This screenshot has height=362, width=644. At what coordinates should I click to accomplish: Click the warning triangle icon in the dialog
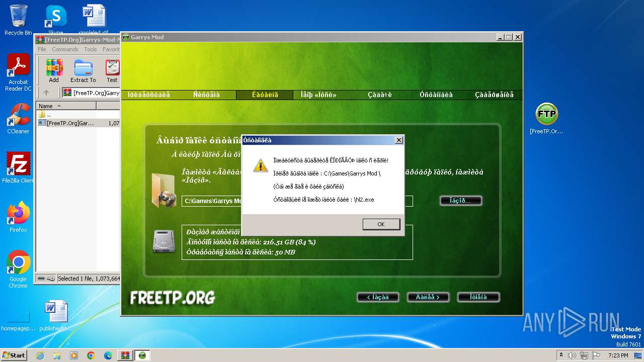click(x=260, y=165)
